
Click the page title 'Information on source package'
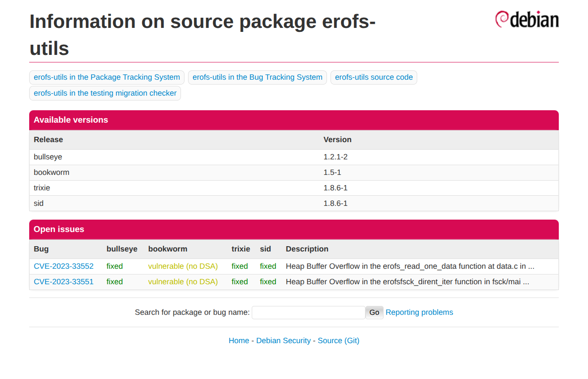click(x=203, y=35)
